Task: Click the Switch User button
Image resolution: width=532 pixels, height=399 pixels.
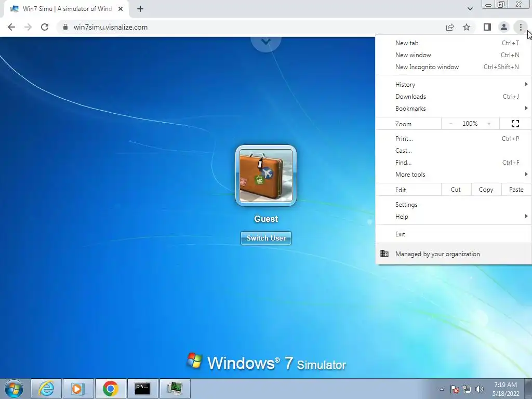Action: click(266, 238)
